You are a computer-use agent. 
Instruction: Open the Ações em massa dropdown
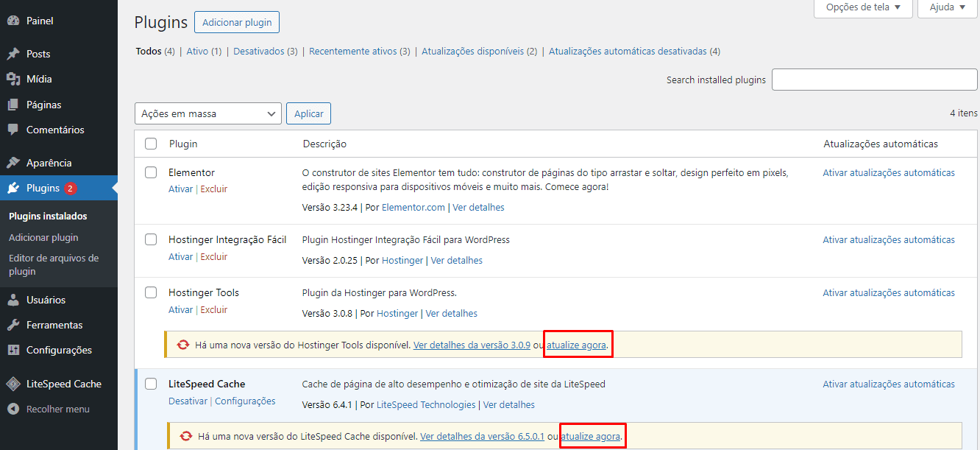point(208,113)
